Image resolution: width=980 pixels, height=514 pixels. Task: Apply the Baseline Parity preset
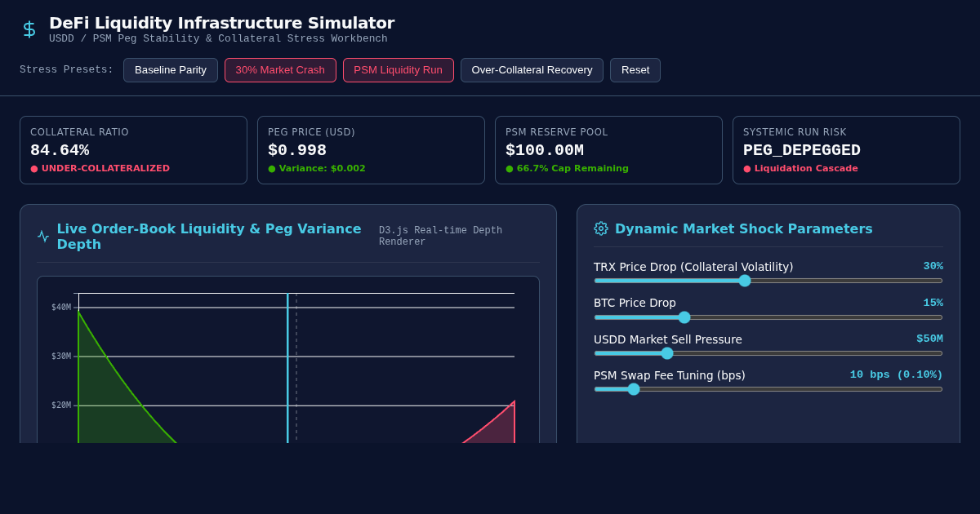pos(171,70)
